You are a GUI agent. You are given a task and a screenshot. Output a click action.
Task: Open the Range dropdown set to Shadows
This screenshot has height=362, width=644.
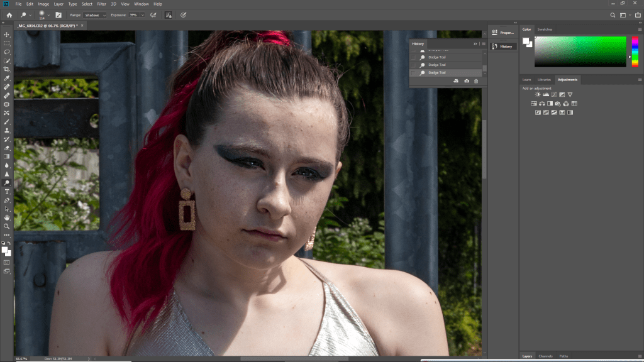[x=96, y=14]
